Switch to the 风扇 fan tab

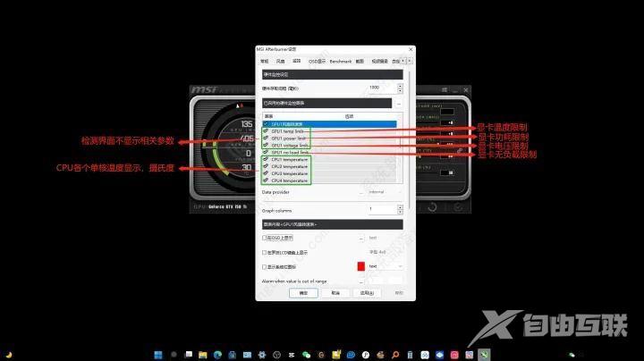point(281,61)
